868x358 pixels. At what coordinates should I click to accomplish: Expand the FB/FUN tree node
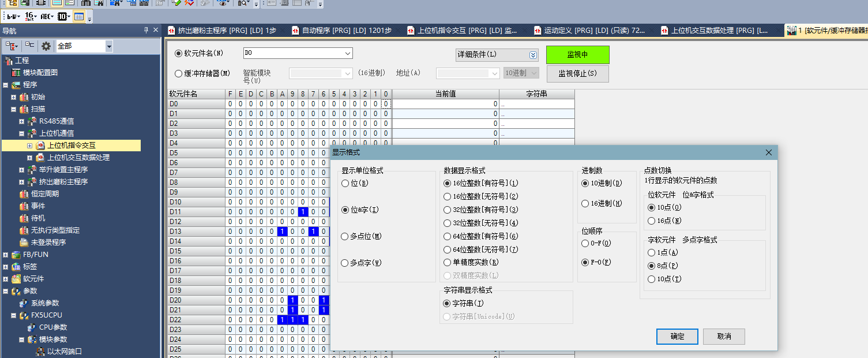[6, 255]
